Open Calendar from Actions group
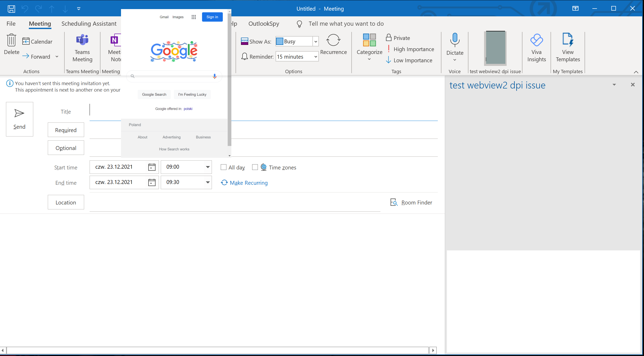Screen dimensions: 644x356 click(37, 42)
